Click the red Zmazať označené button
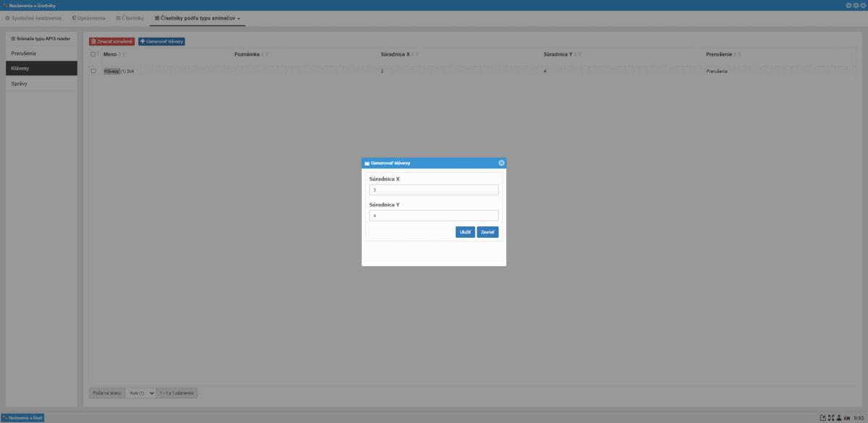Screen dimensions: 868x423 (112, 41)
